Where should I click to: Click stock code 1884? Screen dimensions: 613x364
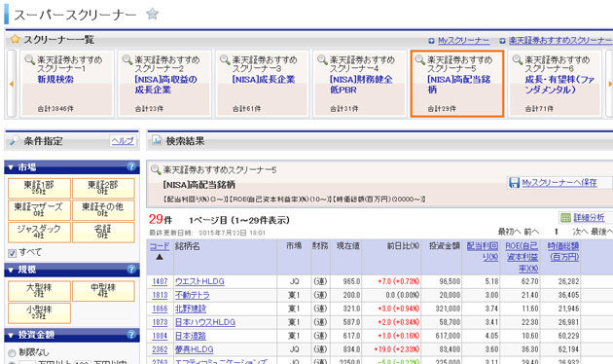tap(160, 336)
